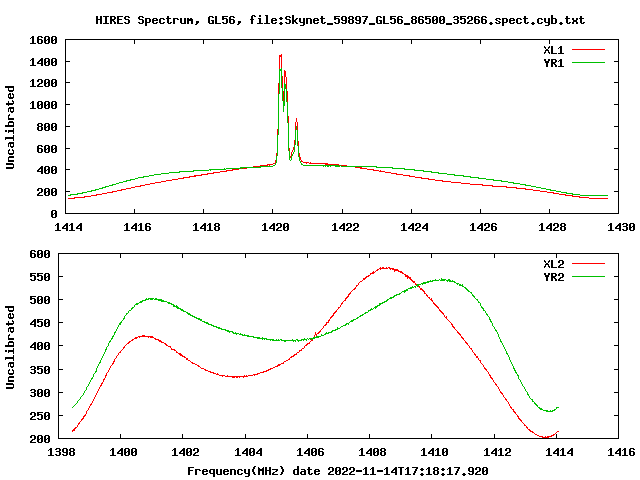
Task: Click the 1400 y-axis tick on top plot
Action: point(43,62)
